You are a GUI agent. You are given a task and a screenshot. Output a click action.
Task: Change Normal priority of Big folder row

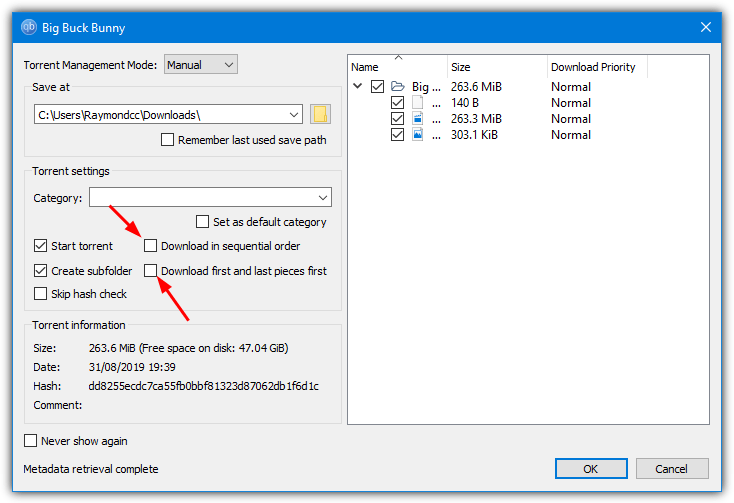(x=571, y=87)
